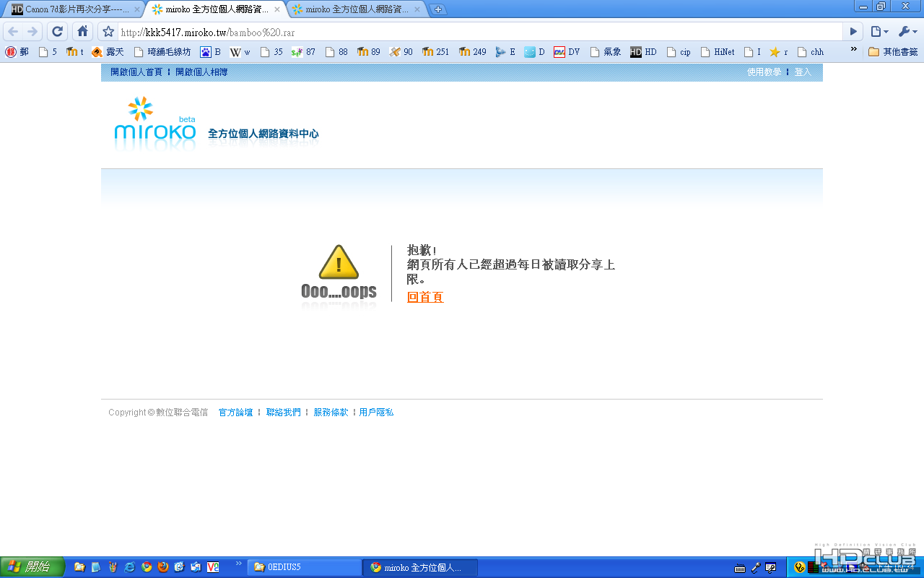The width and height of the screenshot is (924, 578).
Task: Click the 回首頁 return home link
Action: point(425,297)
